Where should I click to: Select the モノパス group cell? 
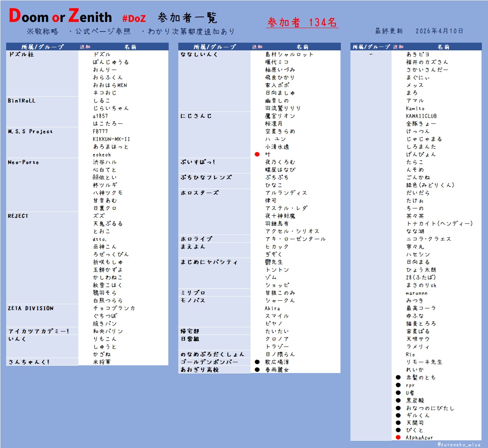214,312
